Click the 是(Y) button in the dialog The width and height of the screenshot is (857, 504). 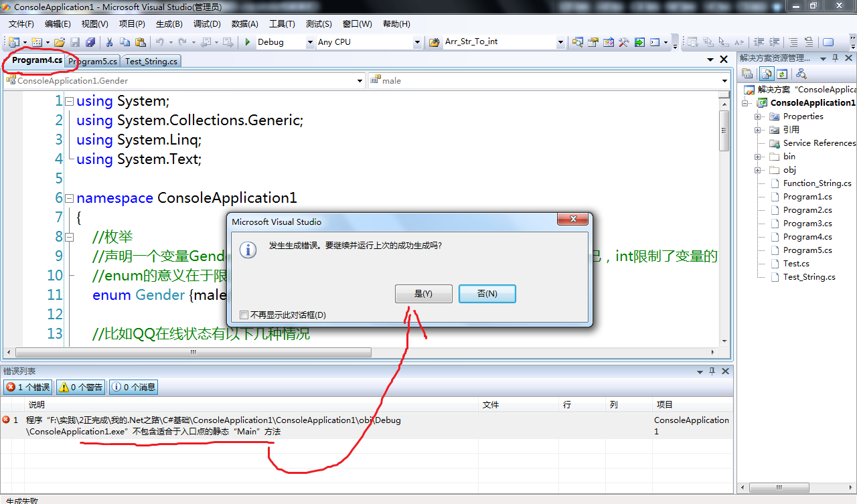coord(423,294)
